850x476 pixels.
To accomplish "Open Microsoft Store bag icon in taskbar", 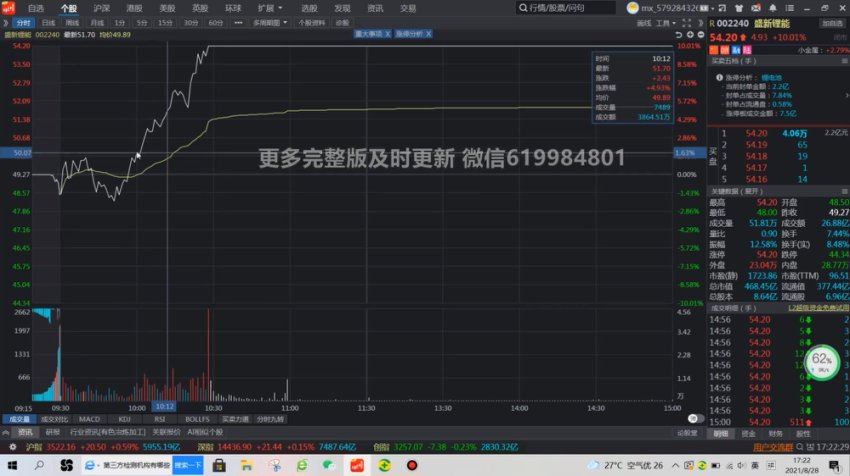I will click(x=219, y=466).
